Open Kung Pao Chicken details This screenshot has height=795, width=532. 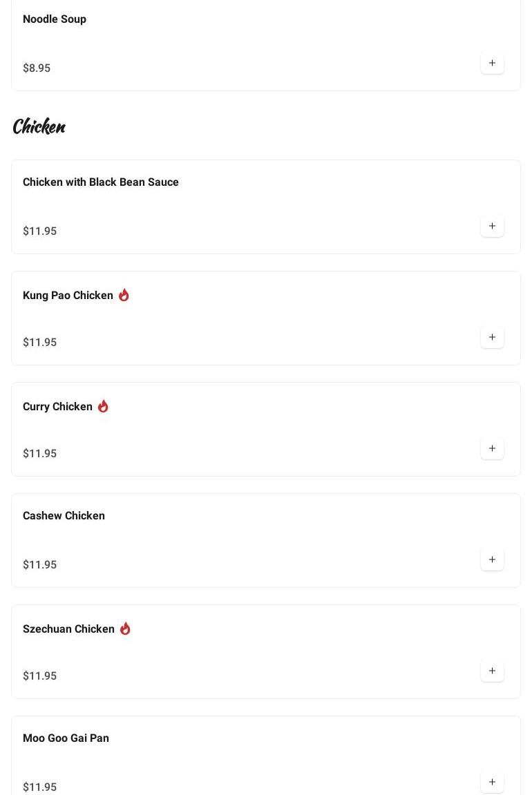coord(68,296)
